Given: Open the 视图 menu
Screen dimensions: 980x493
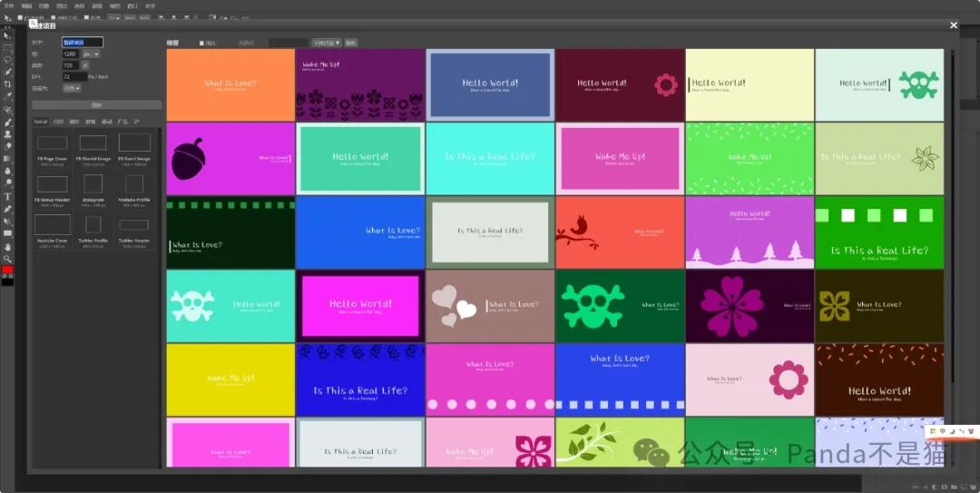Looking at the screenshot, I should 114,5.
